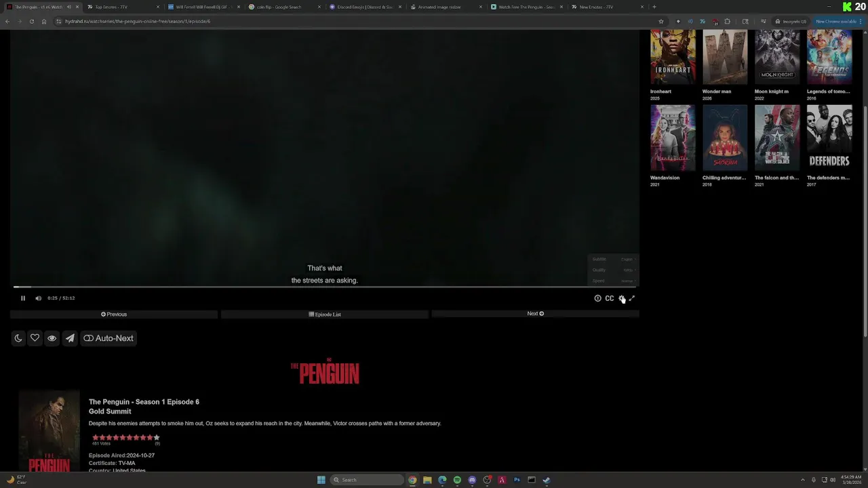Bookmark this page with the star icon
The width and height of the screenshot is (868, 488).
661,22
